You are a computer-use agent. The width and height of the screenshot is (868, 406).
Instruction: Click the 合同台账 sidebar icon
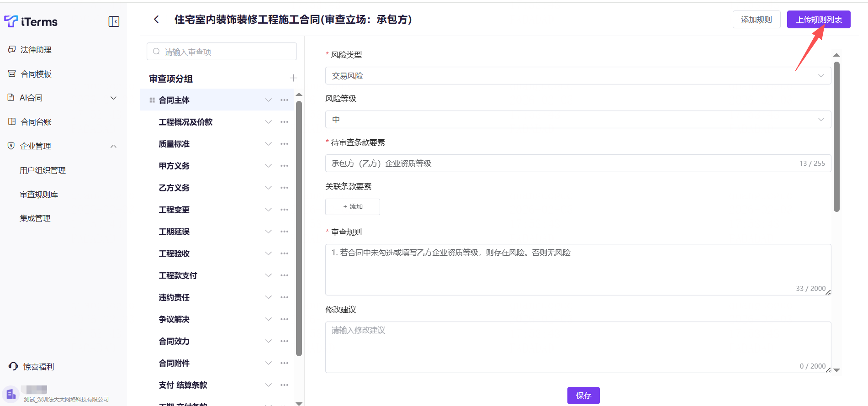tap(12, 121)
